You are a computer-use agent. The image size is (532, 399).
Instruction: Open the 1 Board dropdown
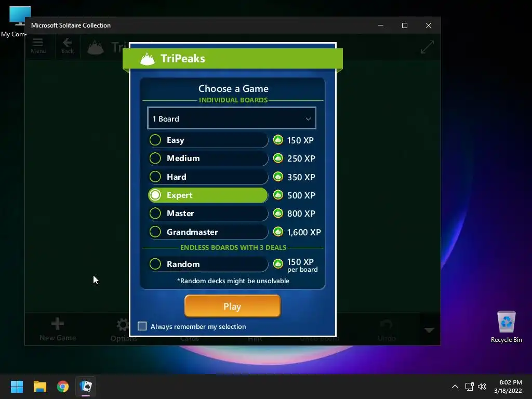coord(232,118)
